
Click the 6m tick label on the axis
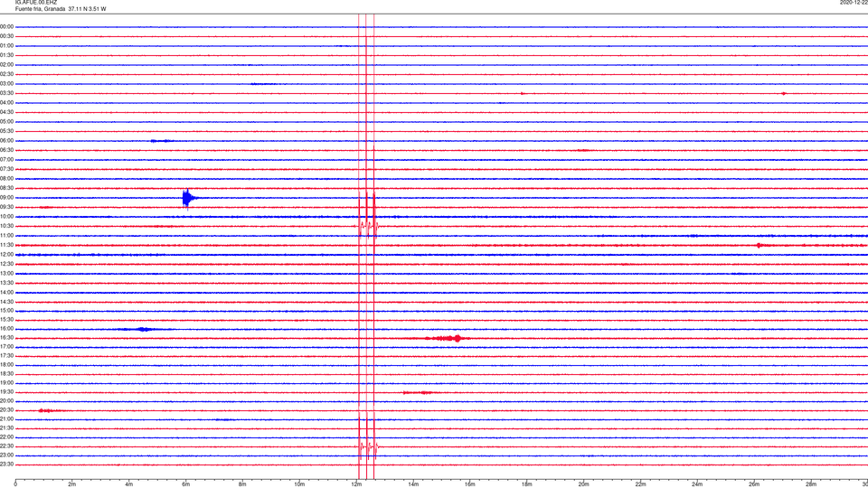[x=186, y=484]
